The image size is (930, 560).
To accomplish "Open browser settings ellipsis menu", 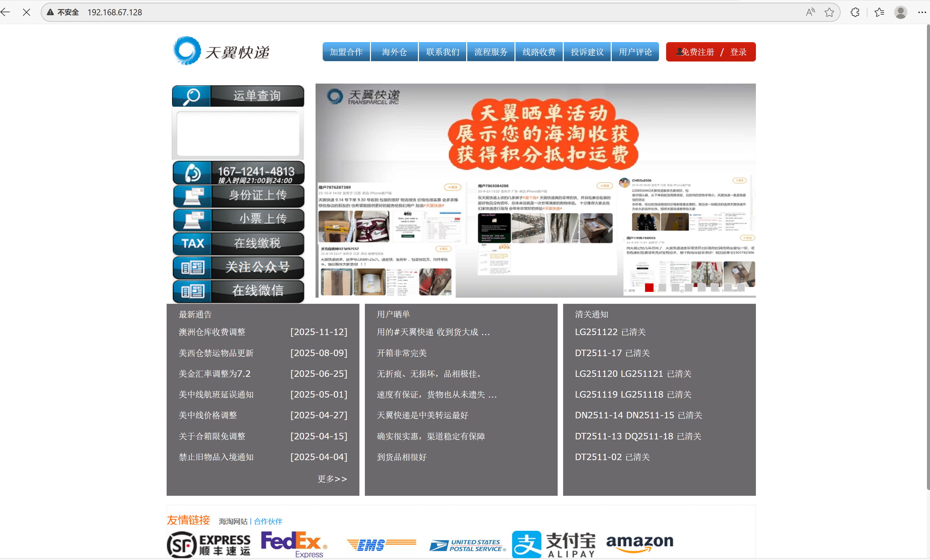I will pyautogui.click(x=922, y=12).
